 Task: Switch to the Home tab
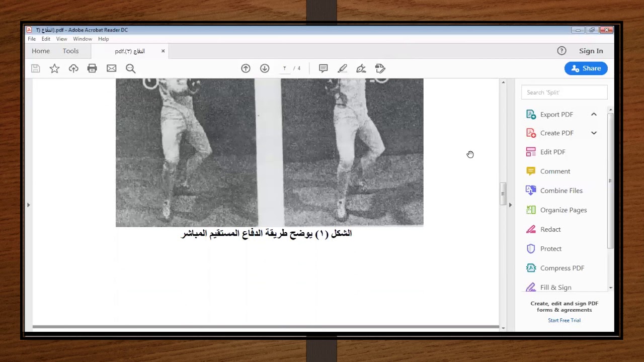tap(41, 51)
